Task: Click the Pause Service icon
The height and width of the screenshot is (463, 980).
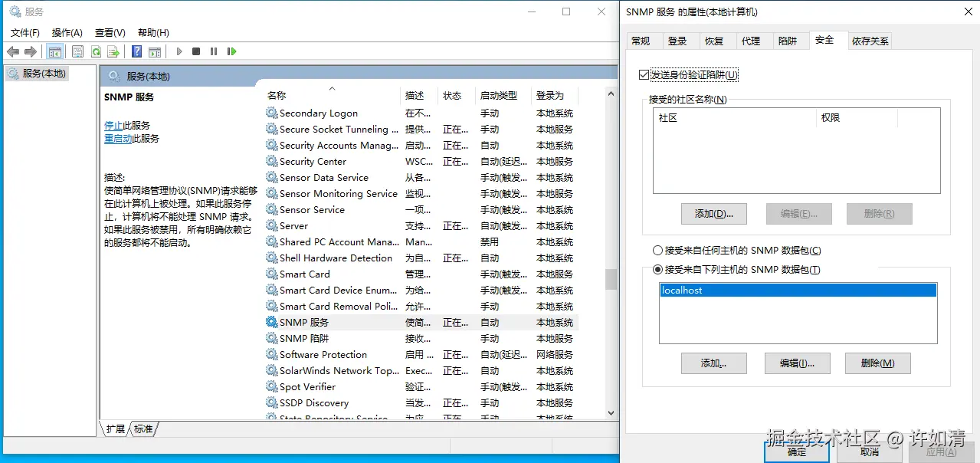Action: coord(214,51)
